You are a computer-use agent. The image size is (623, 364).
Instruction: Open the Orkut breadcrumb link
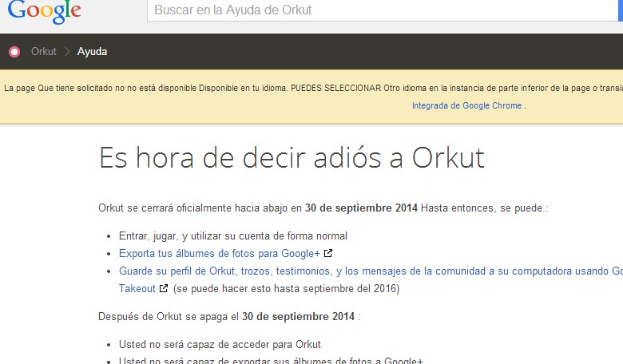pyautogui.click(x=44, y=52)
